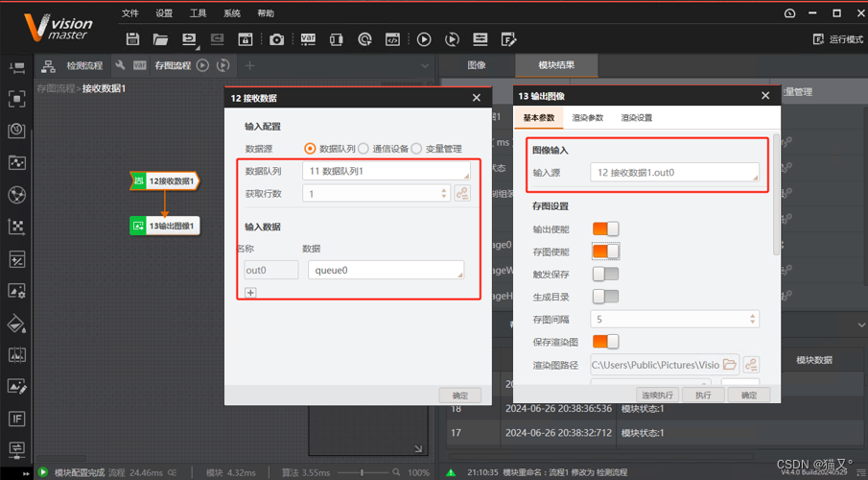868x480 pixels.
Task: Open the 文件 menu
Action: [x=130, y=13]
